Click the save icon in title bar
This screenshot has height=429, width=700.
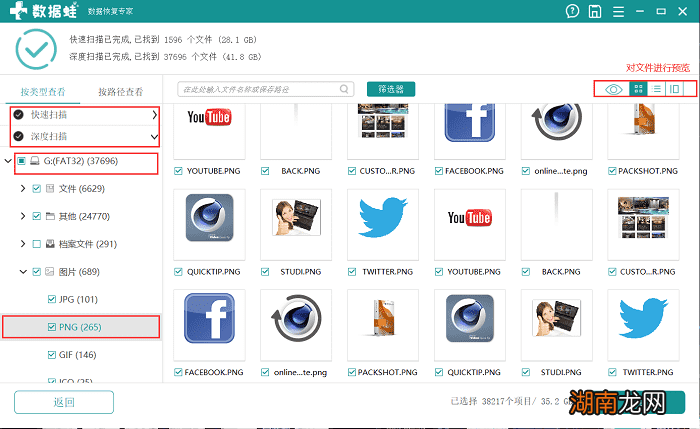click(x=595, y=13)
